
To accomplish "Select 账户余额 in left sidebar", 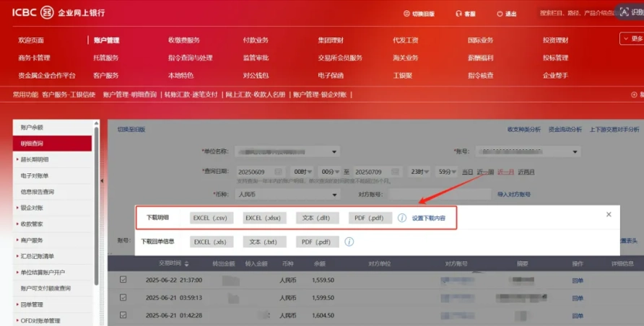I will pos(52,128).
